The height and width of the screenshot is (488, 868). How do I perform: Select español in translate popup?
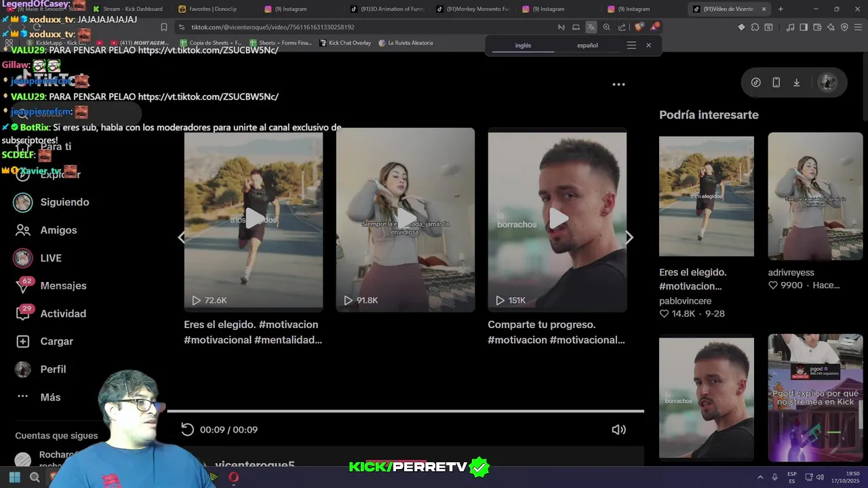click(587, 45)
